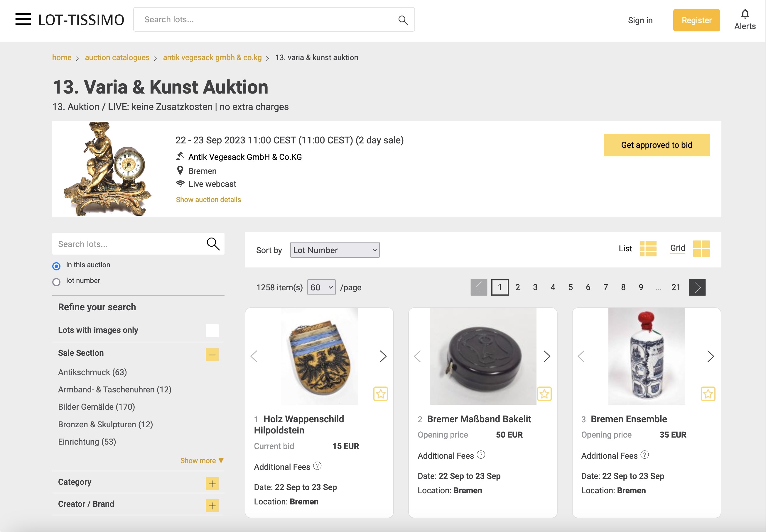Open Holz Wappenschild Hilpoldstein lot title
Image resolution: width=766 pixels, height=532 pixels.
click(299, 424)
